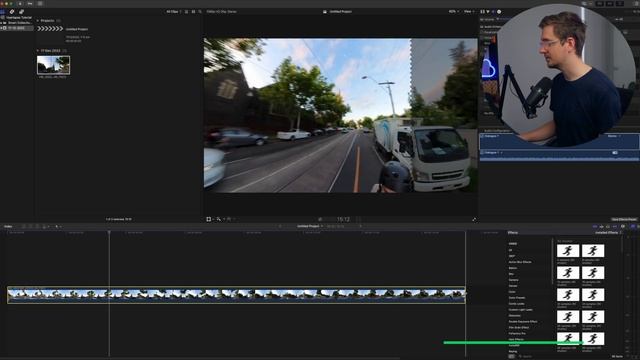Show the Info inspector icon
Viewport: 640px width, 360px height.
pos(499,12)
